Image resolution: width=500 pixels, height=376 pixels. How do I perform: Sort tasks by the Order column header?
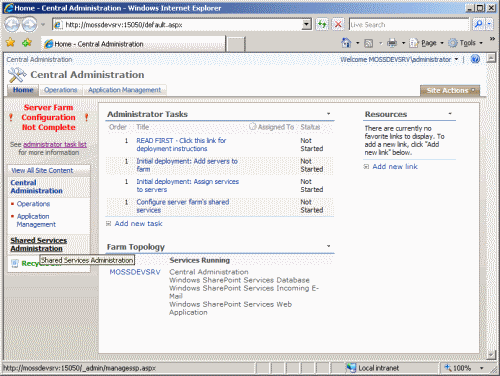[118, 127]
